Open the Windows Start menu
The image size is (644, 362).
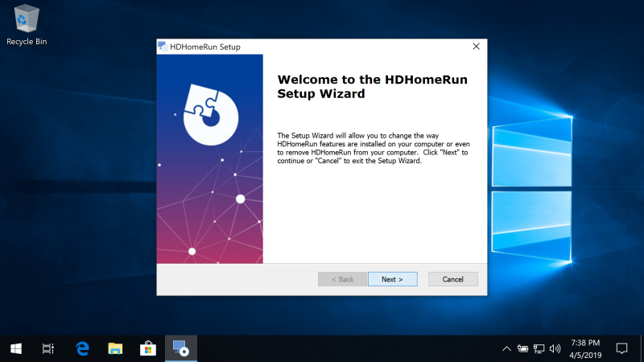click(x=16, y=349)
